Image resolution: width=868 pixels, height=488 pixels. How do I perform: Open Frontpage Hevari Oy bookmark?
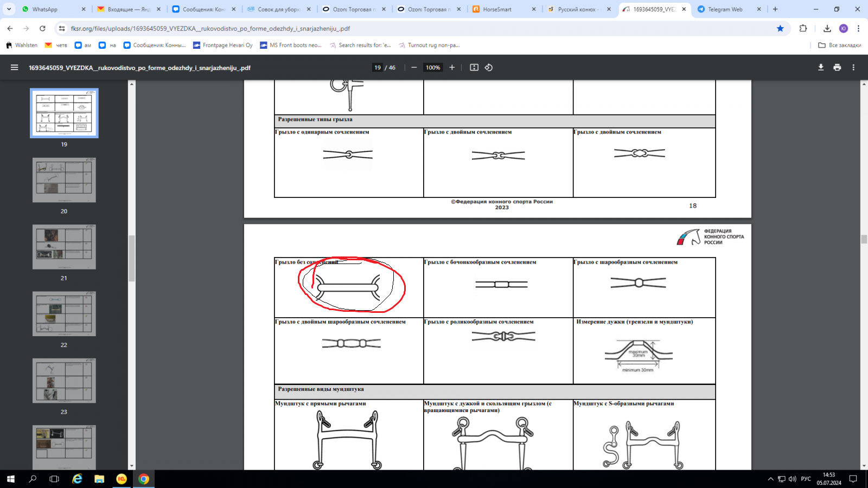223,45
